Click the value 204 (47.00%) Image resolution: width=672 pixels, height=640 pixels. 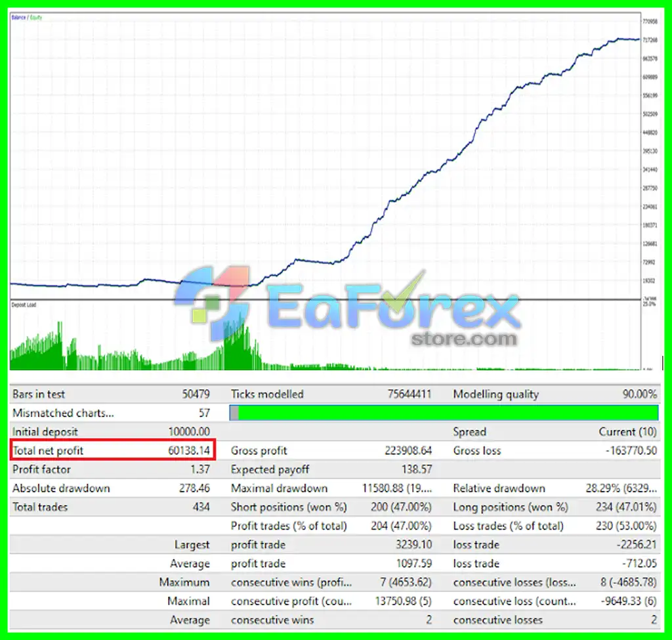pos(402,526)
